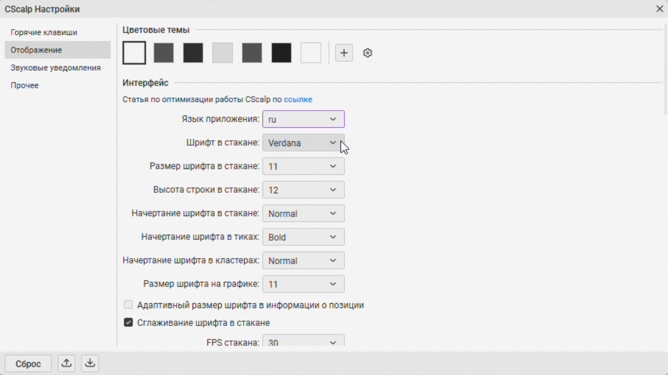668x375 pixels.
Task: Pick the light gray color theme swatch
Action: point(222,53)
